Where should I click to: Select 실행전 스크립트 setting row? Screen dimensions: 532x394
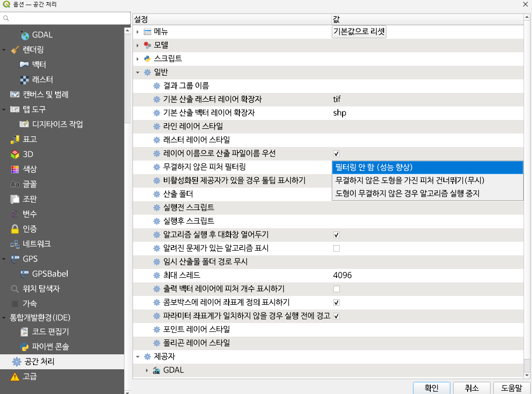tap(328, 207)
